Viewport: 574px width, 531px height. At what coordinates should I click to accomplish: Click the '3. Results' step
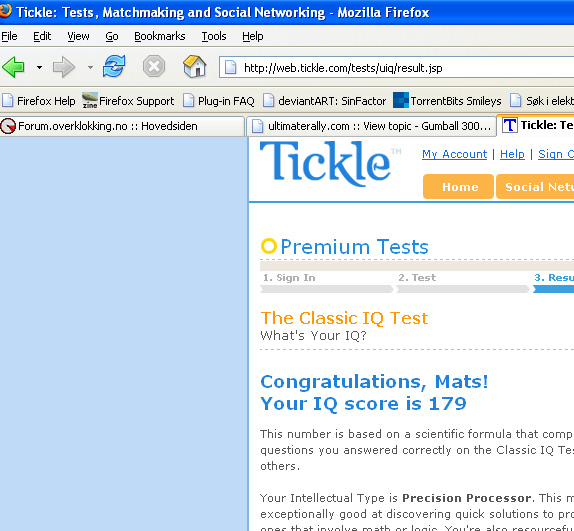pos(554,278)
